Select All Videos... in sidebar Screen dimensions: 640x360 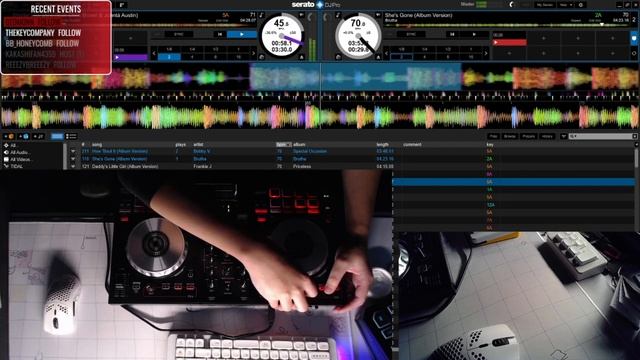click(18, 159)
